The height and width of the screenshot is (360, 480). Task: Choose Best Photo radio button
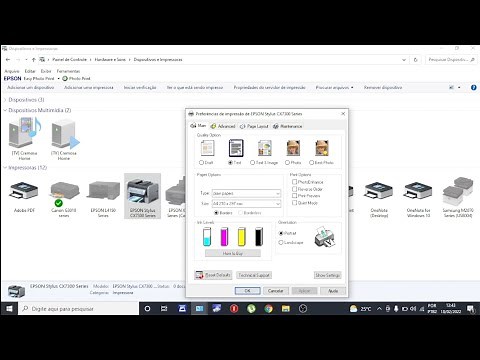(311, 163)
